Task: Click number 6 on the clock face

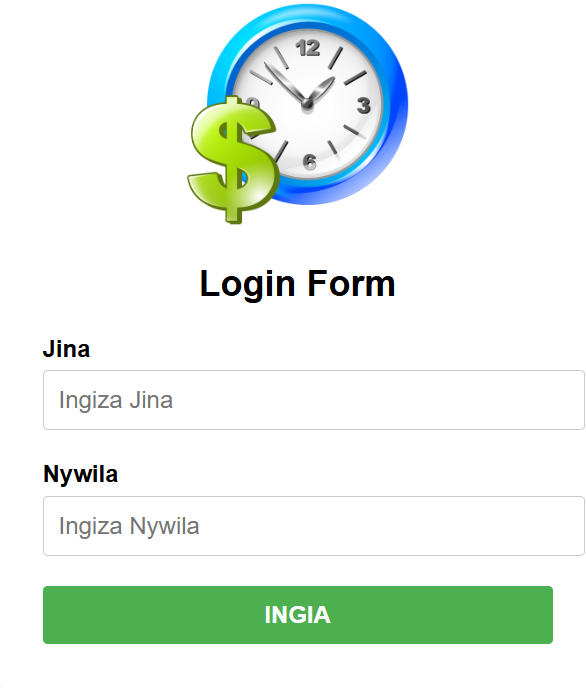Action: pyautogui.click(x=310, y=161)
